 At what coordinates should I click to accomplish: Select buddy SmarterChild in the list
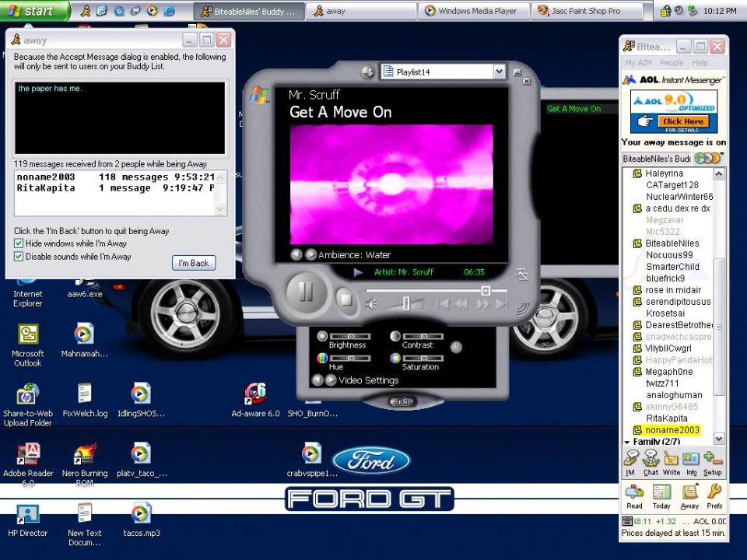[672, 267]
